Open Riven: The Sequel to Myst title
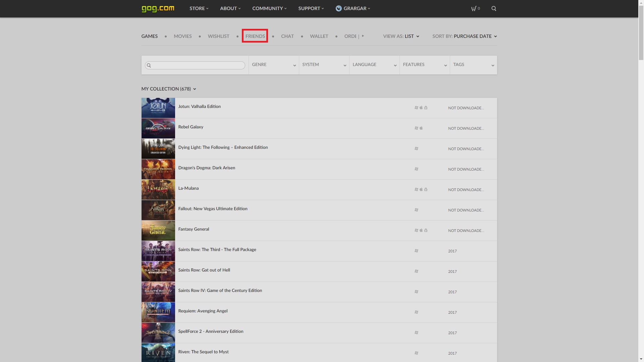The image size is (644, 362). (203, 352)
